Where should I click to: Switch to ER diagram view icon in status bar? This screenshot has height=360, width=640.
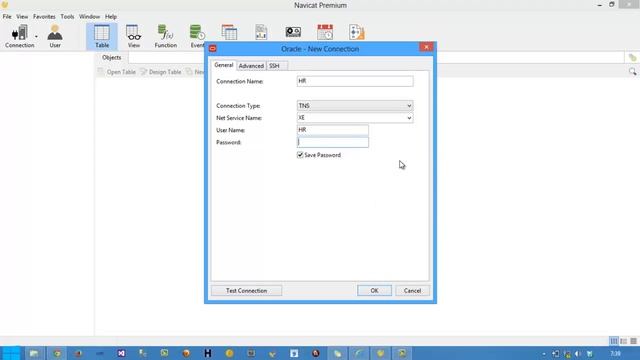633,341
